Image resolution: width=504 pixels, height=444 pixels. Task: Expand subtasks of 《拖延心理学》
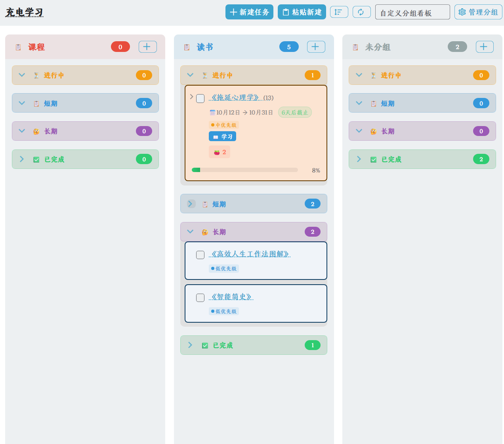tap(191, 97)
